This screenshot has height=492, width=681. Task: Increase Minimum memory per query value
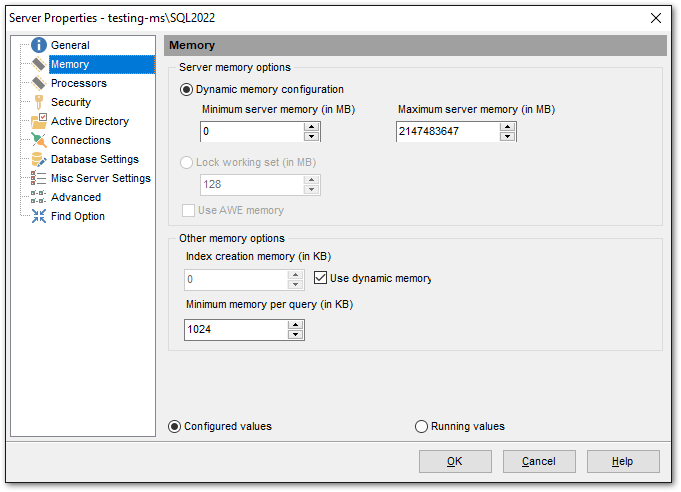point(295,324)
